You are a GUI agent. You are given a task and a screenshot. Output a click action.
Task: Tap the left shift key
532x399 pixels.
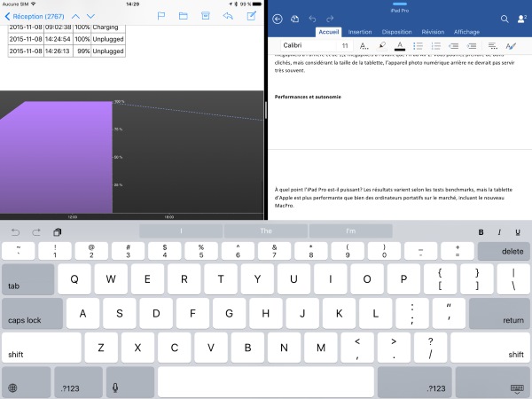(42, 348)
